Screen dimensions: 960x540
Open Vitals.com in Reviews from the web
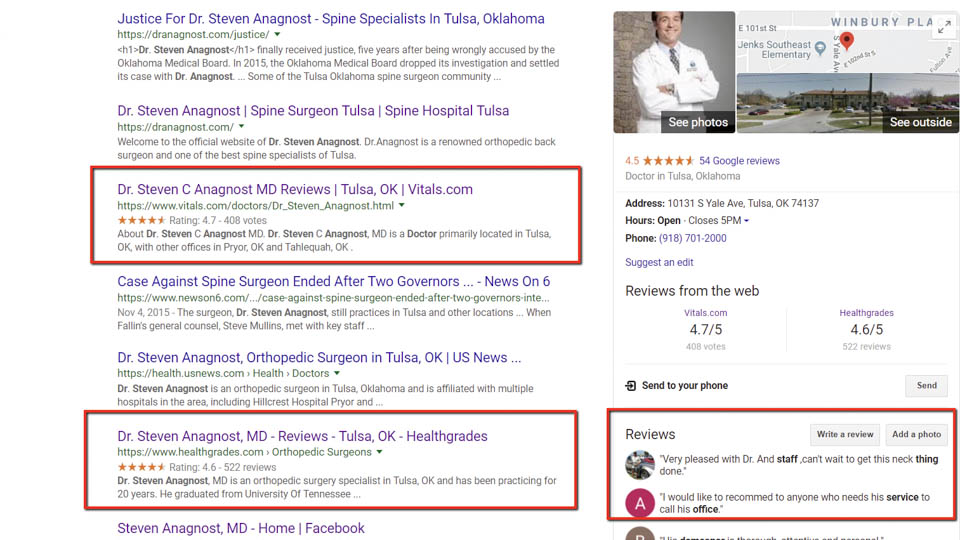(x=705, y=313)
